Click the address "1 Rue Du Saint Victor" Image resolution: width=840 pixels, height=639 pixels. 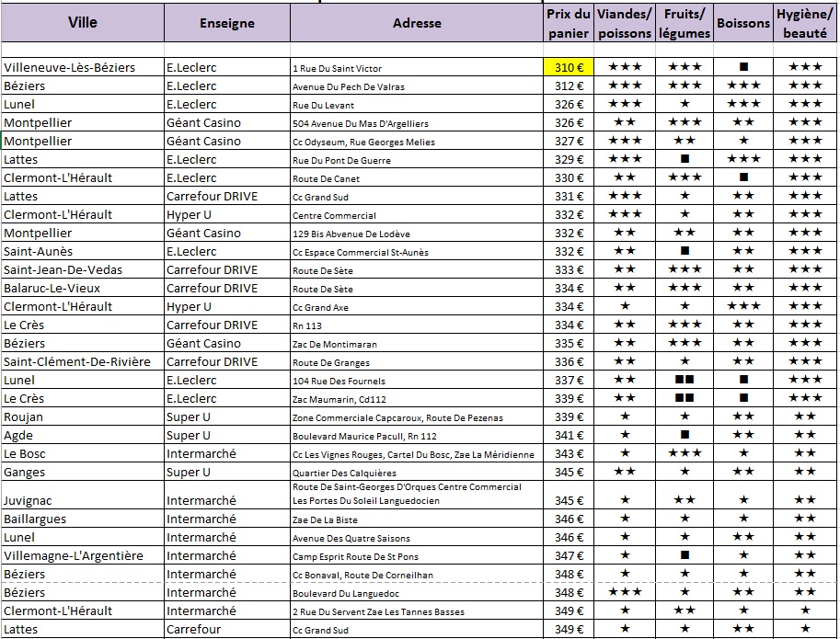tap(337, 69)
